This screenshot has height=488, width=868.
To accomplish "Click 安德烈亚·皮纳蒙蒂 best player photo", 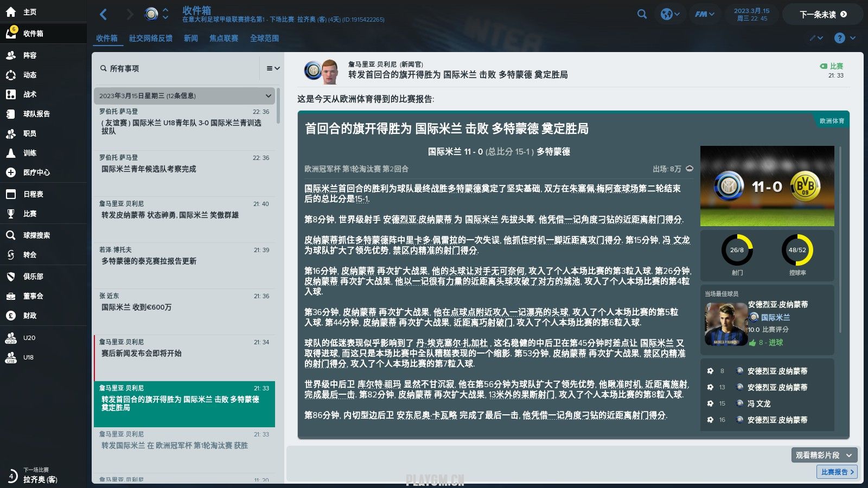I will pos(726,324).
